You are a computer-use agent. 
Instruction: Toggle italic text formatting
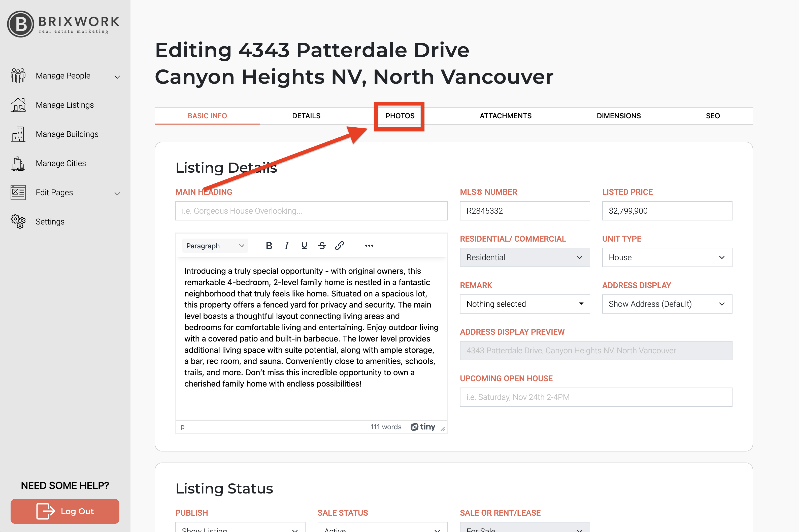tap(287, 246)
